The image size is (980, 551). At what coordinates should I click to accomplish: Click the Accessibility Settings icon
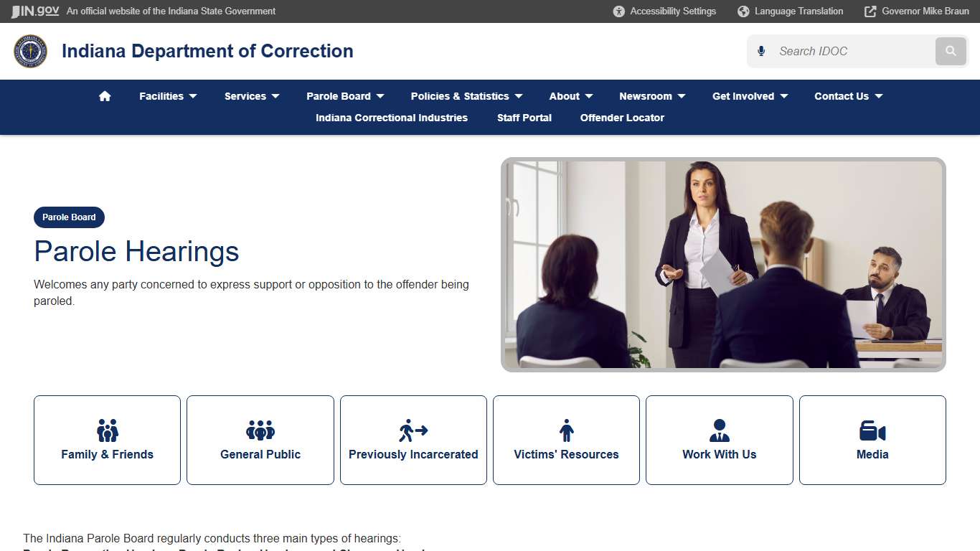click(x=617, y=11)
